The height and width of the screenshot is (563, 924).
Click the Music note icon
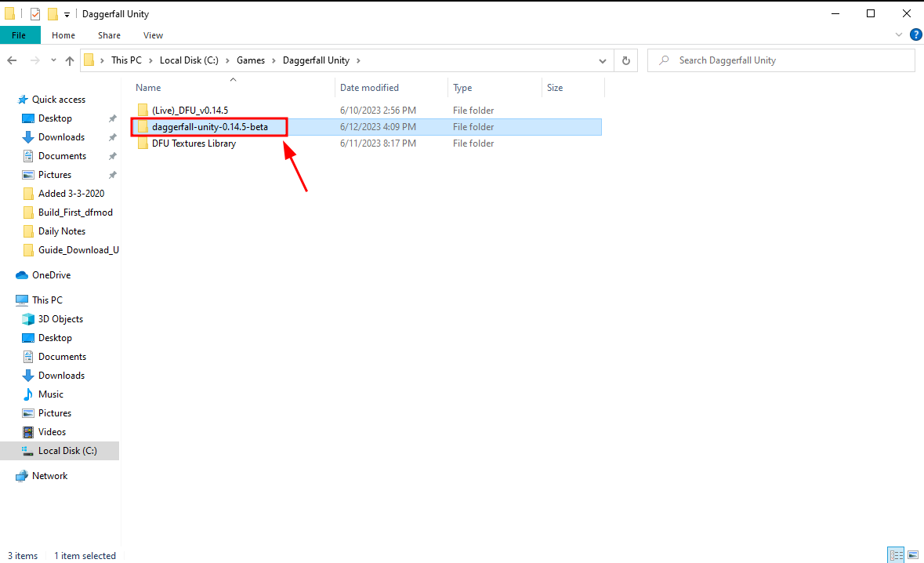(x=27, y=394)
